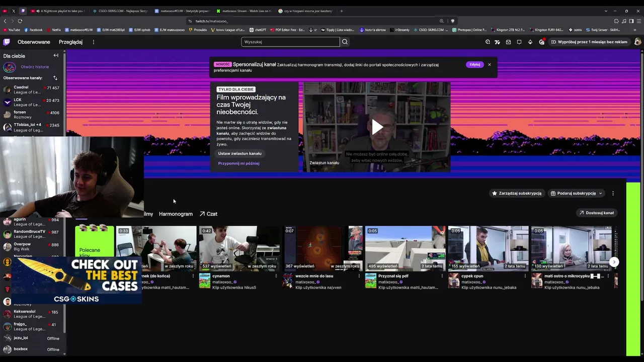
Task: Open Kekseresiol channel in the sidebar
Action: point(32,314)
